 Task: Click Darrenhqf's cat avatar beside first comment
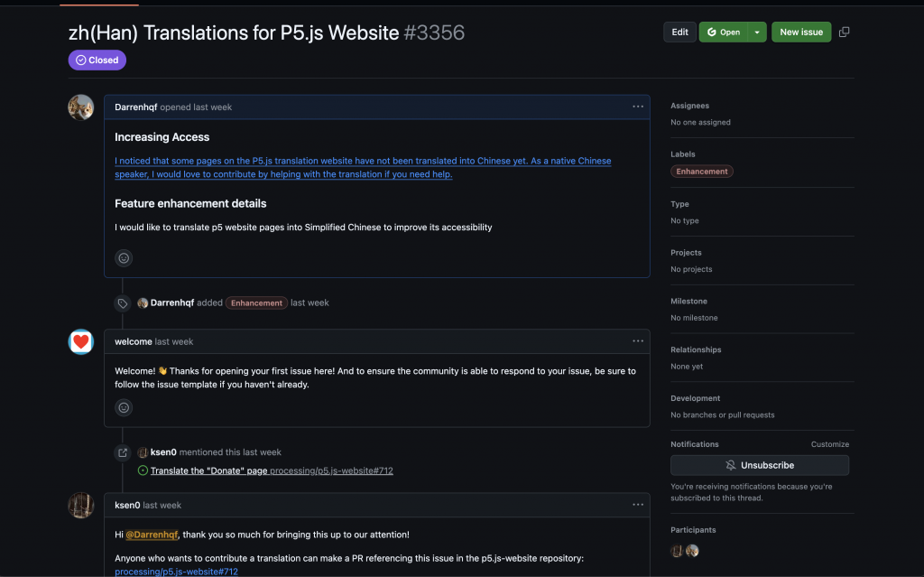[x=80, y=107]
